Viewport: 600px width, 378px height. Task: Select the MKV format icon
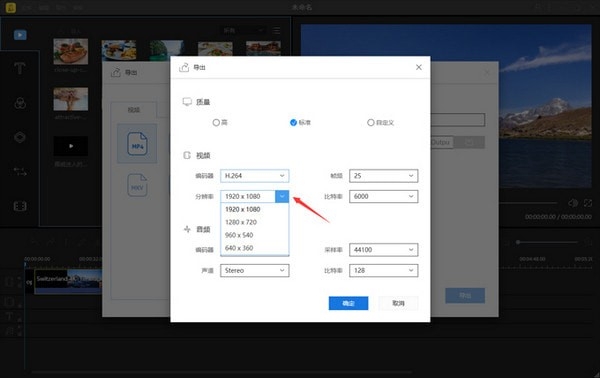tap(137, 185)
